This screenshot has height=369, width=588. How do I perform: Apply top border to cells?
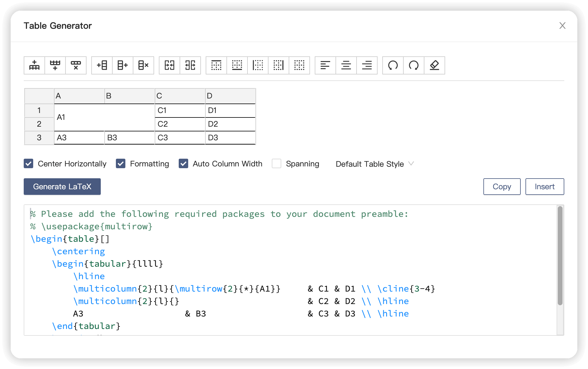[x=216, y=66]
